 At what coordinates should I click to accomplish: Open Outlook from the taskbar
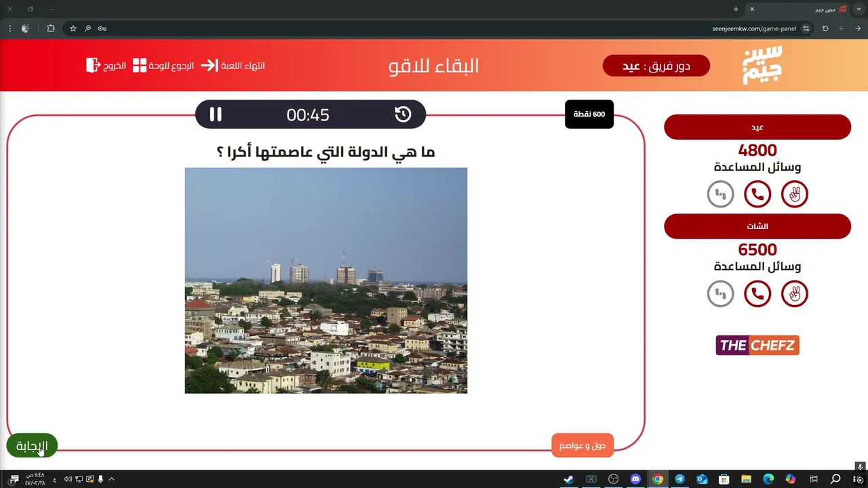pyautogui.click(x=702, y=479)
